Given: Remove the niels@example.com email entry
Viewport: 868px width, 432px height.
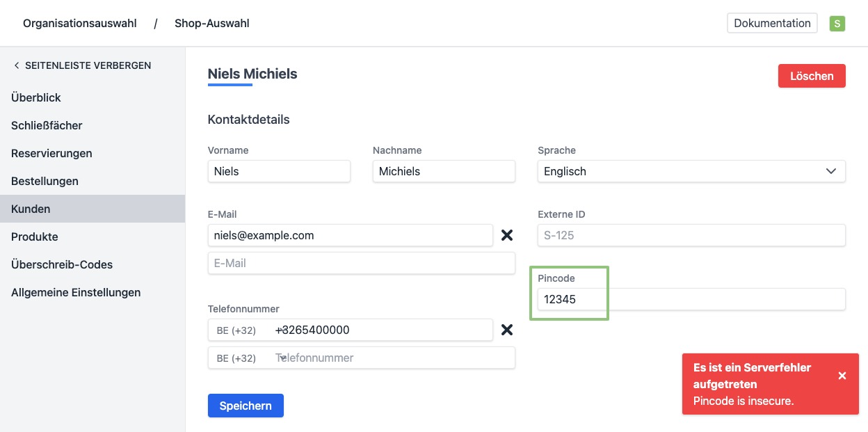Looking at the screenshot, I should [507, 235].
